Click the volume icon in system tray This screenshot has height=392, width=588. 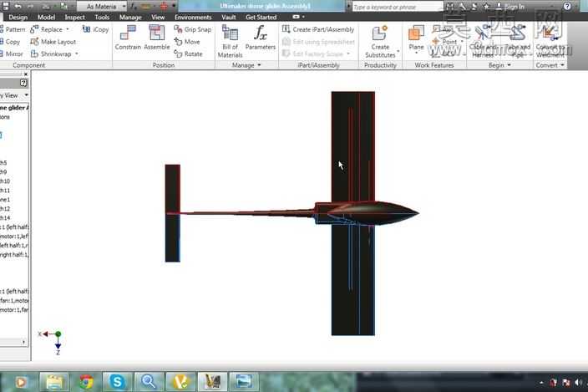point(578,382)
